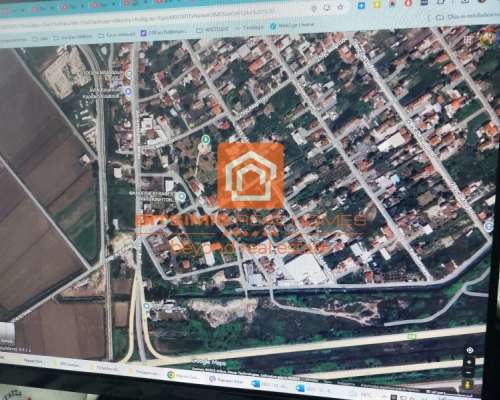Image resolution: width=500 pixels, height=400 pixels.
Task: Click the my location target icon
Action: pos(470,350)
